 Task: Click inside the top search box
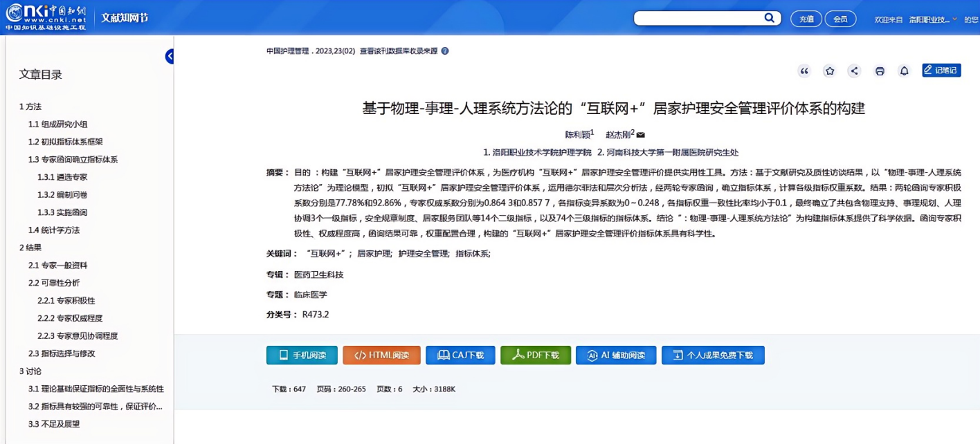coord(698,18)
